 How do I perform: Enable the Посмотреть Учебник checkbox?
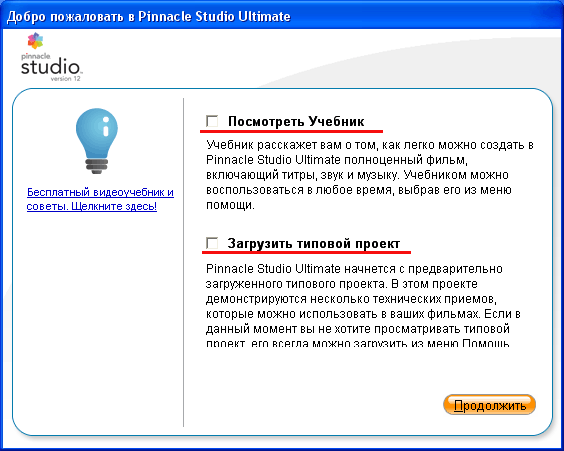(x=212, y=121)
